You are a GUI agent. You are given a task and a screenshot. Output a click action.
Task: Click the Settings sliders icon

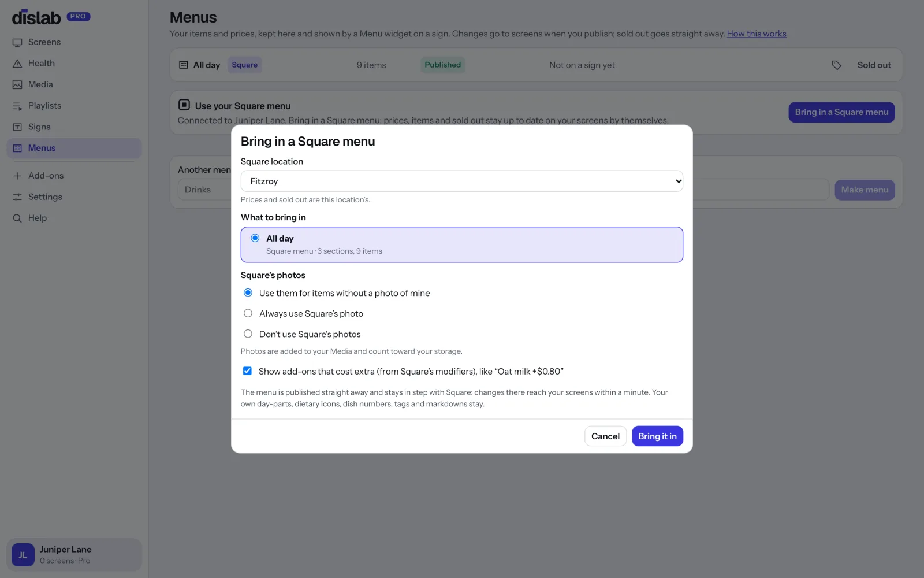pyautogui.click(x=17, y=197)
